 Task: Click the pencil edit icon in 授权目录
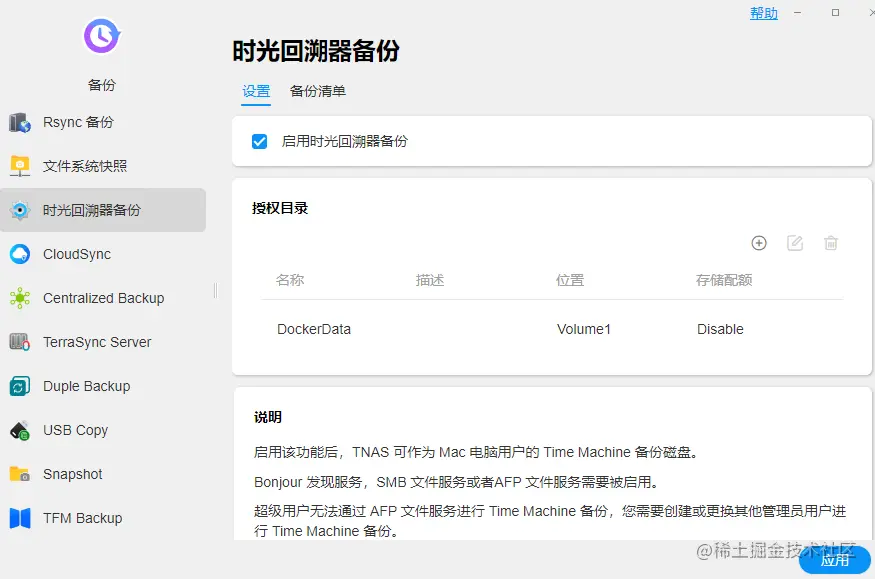pyautogui.click(x=795, y=242)
